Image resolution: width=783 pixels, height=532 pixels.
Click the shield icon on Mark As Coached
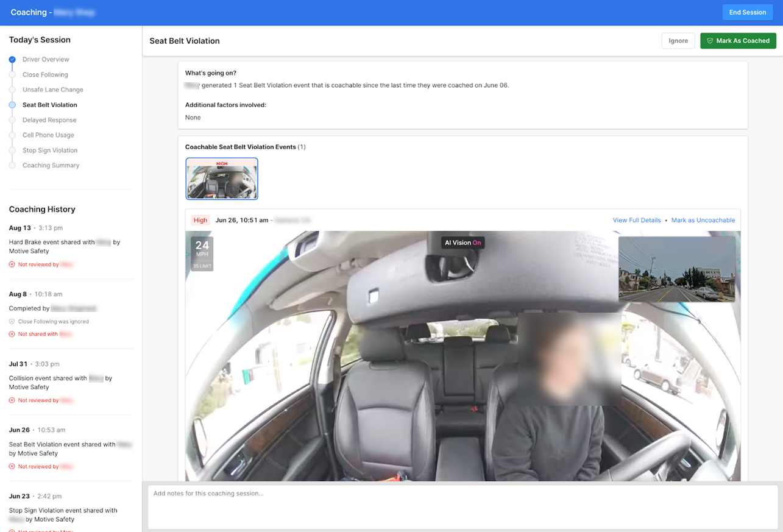coord(710,41)
